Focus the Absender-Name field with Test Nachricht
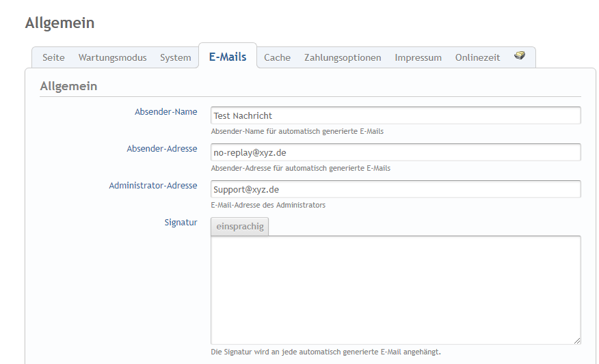Screen dimensions: 599x364 (x=395, y=116)
